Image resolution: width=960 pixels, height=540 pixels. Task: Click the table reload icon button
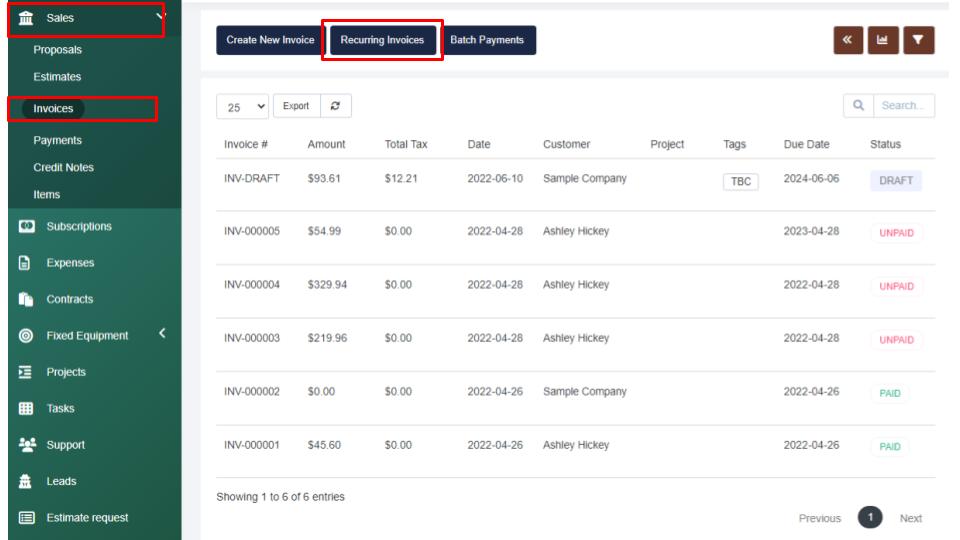[335, 106]
